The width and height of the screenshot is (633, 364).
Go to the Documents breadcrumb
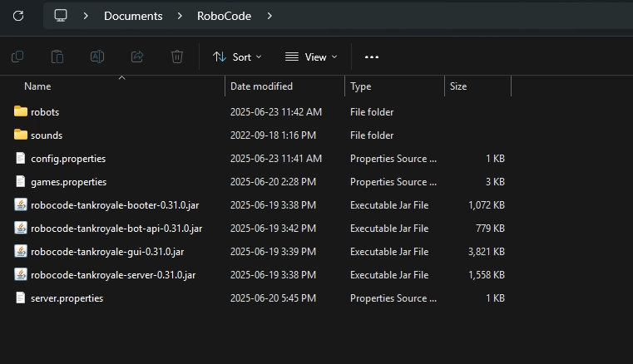pyautogui.click(x=133, y=16)
